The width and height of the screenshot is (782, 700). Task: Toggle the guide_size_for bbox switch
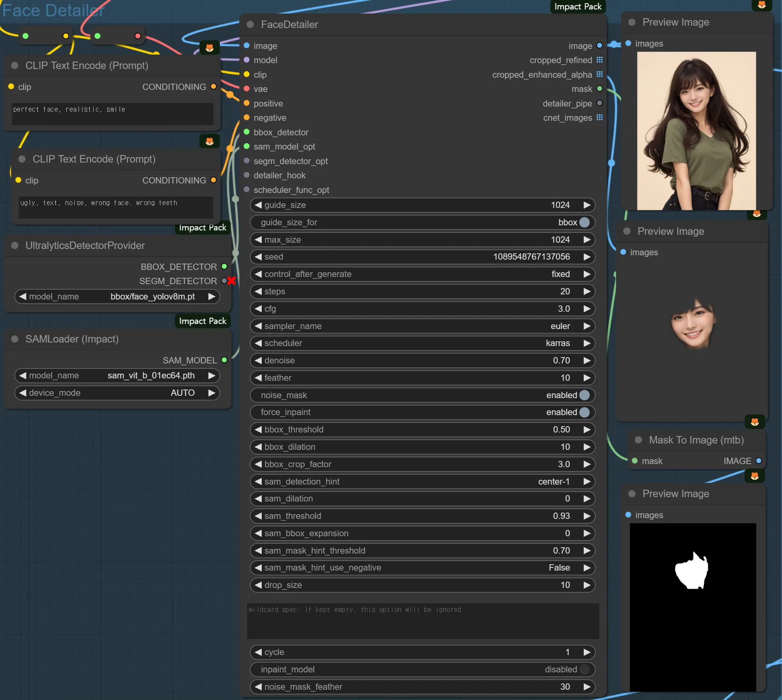coord(584,223)
